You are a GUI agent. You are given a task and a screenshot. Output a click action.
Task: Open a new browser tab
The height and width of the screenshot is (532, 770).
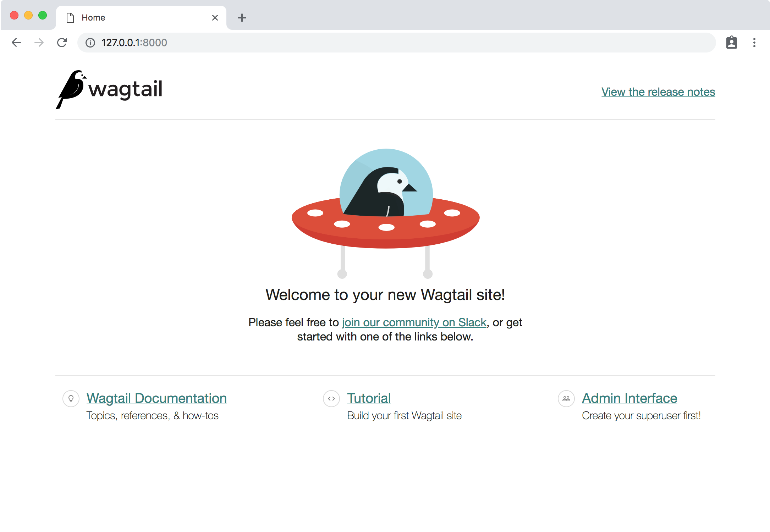(x=242, y=18)
